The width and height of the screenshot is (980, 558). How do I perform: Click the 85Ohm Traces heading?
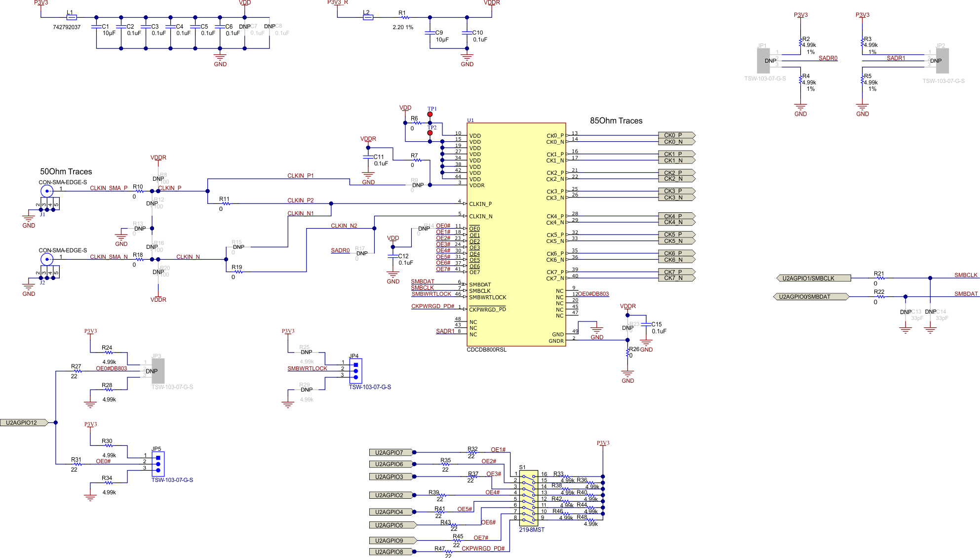[x=616, y=120]
